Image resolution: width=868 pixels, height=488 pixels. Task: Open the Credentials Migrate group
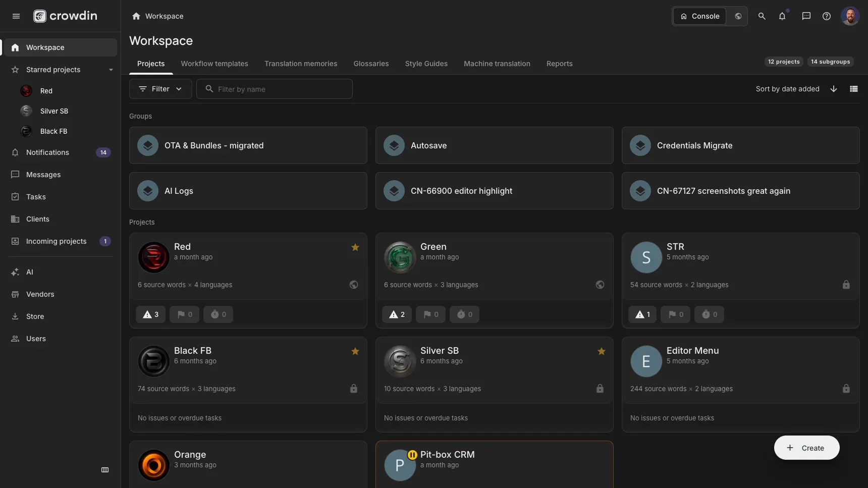point(741,145)
